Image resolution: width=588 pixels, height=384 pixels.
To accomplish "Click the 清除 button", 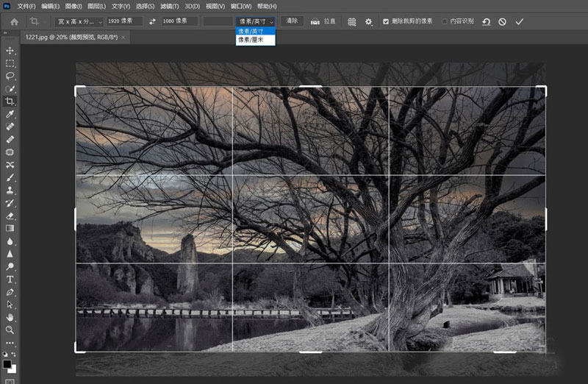I will pyautogui.click(x=292, y=21).
